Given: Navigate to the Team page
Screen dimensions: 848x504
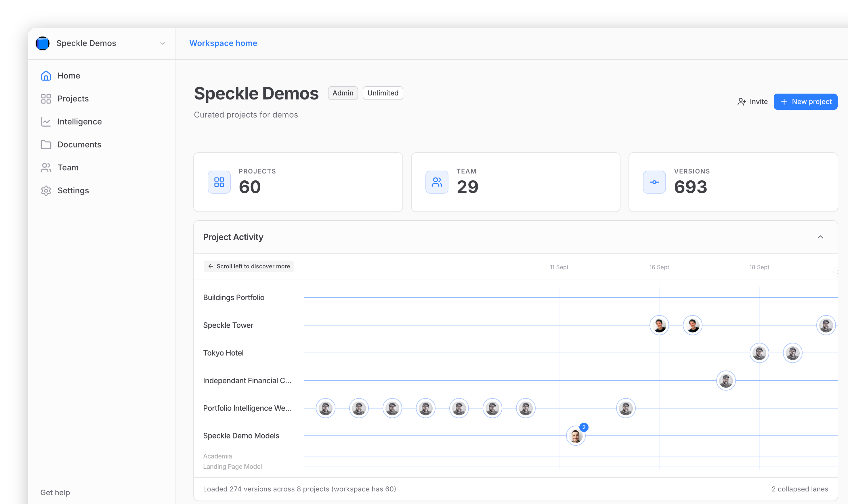Looking at the screenshot, I should coord(68,168).
